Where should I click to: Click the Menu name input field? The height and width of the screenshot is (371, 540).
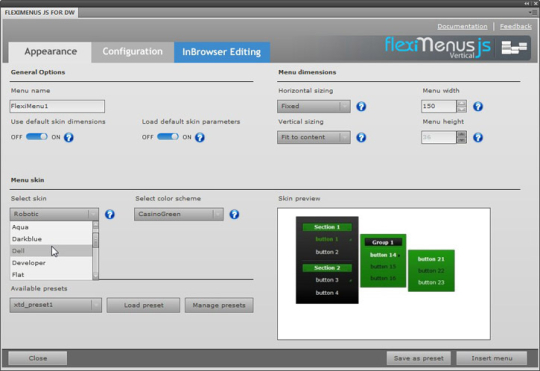pyautogui.click(x=57, y=106)
